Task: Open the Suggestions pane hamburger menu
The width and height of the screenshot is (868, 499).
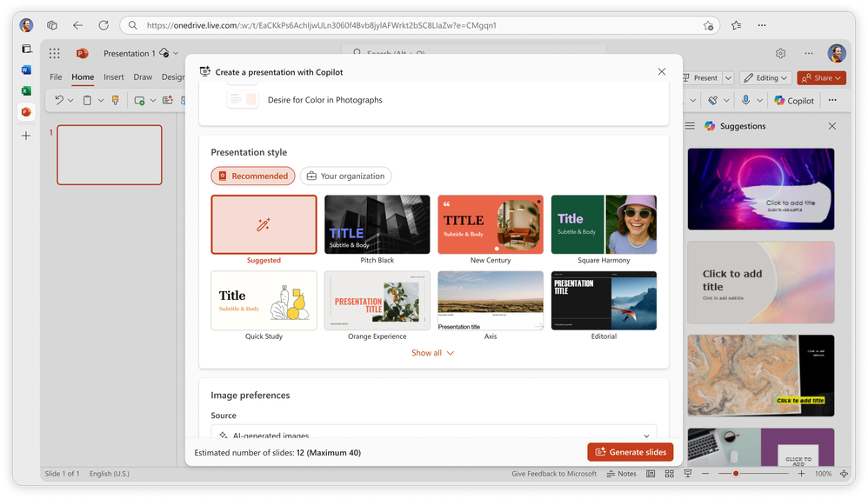Action: 690,126
